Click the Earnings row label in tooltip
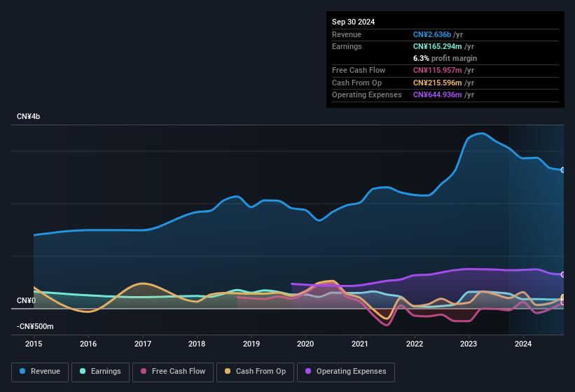Screen dimensions: 575x392 click(x=347, y=46)
